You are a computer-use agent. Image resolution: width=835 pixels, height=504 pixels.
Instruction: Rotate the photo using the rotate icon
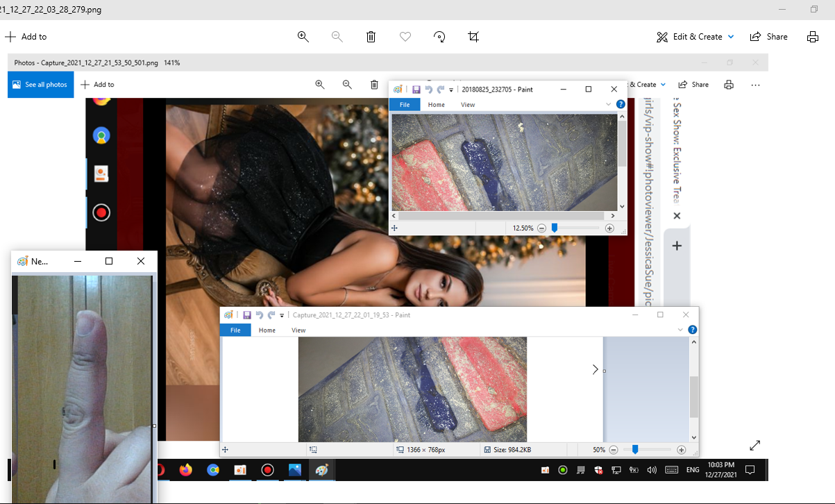pyautogui.click(x=439, y=37)
